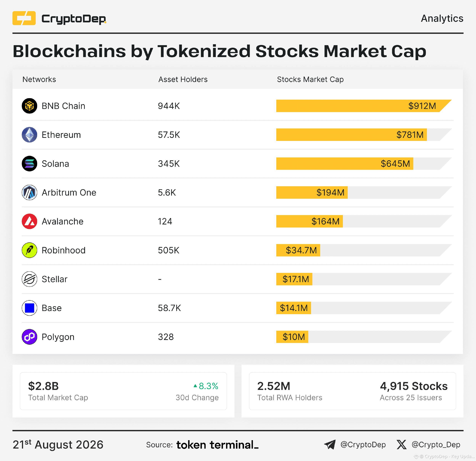Click the CryptoDep yellow logo mark
Viewport: 476px width, 461px height.
coord(24,18)
